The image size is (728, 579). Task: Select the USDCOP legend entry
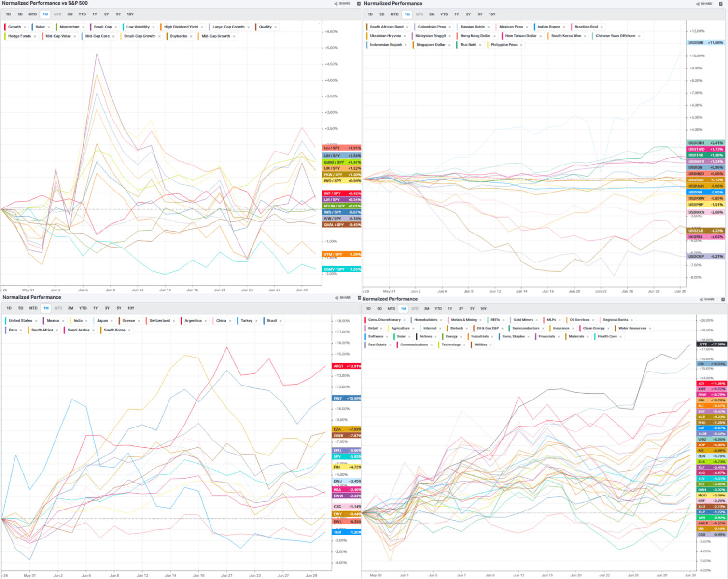click(706, 257)
